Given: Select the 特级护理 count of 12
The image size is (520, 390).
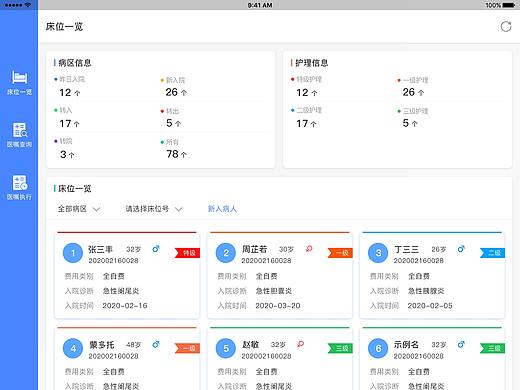Looking at the screenshot, I should (x=307, y=92).
